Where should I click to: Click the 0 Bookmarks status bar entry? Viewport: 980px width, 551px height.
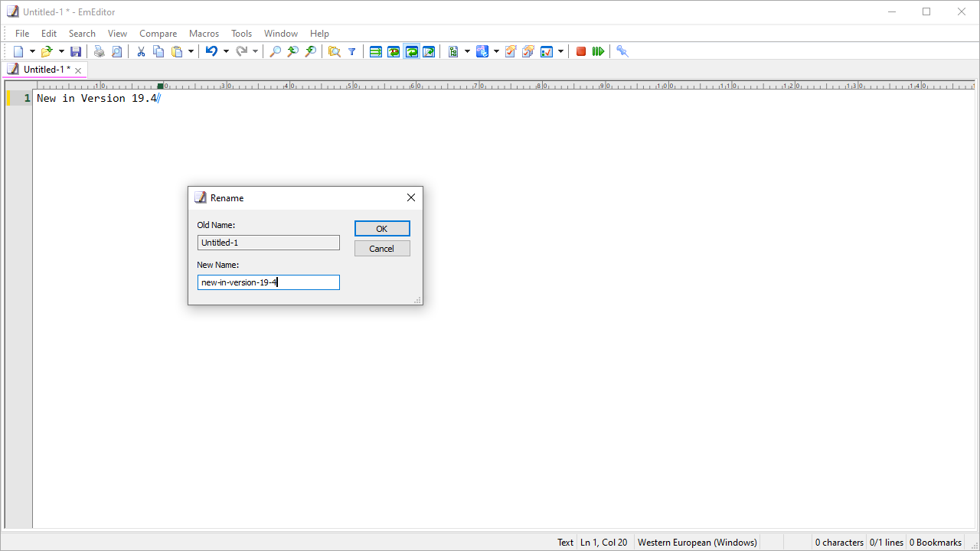pos(936,543)
